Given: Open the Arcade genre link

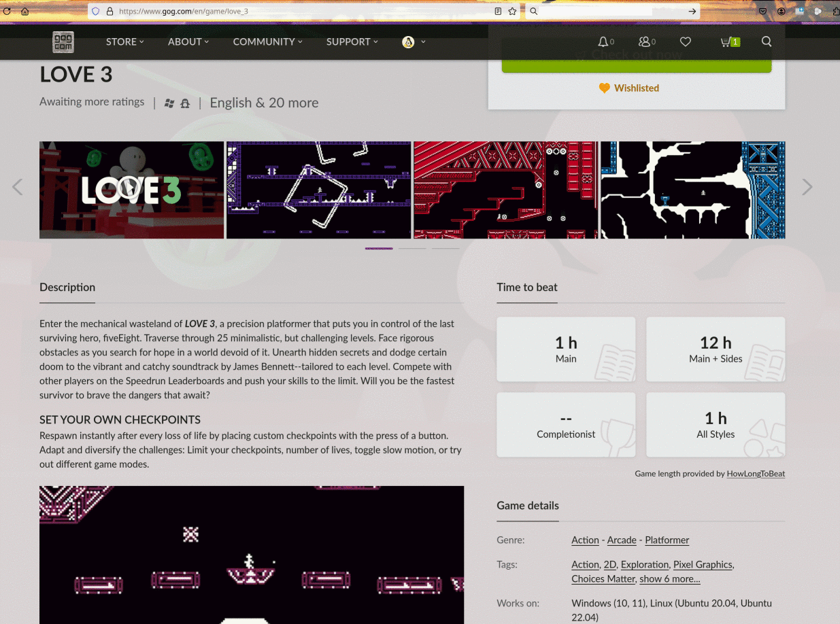Looking at the screenshot, I should tap(622, 540).
